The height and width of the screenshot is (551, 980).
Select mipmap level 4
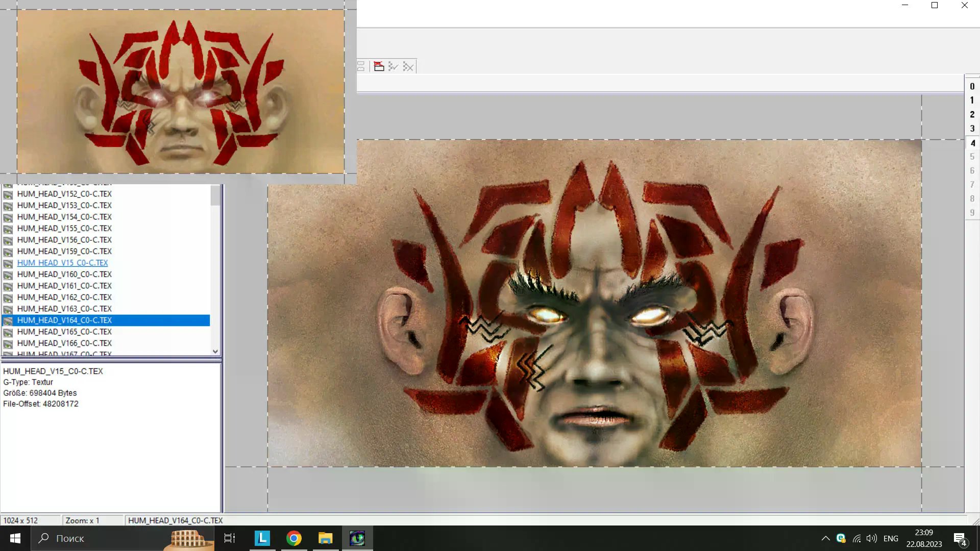click(972, 143)
